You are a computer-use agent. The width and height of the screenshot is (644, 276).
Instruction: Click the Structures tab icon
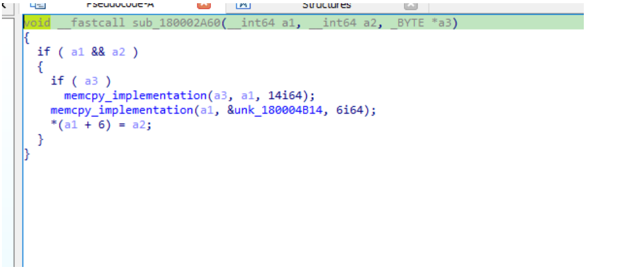click(x=243, y=5)
